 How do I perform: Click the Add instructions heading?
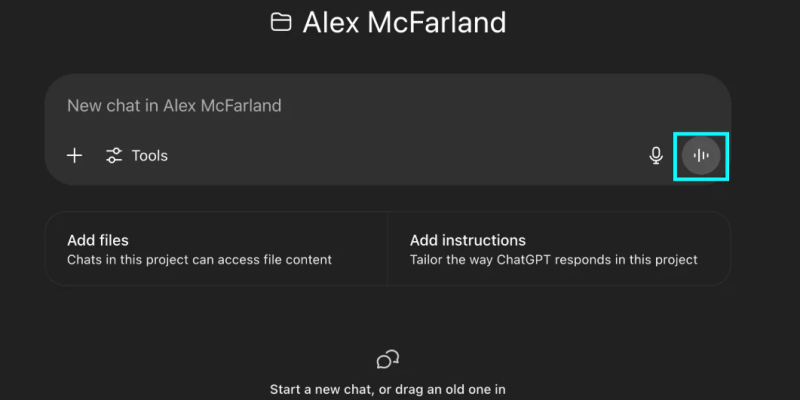pyautogui.click(x=468, y=240)
